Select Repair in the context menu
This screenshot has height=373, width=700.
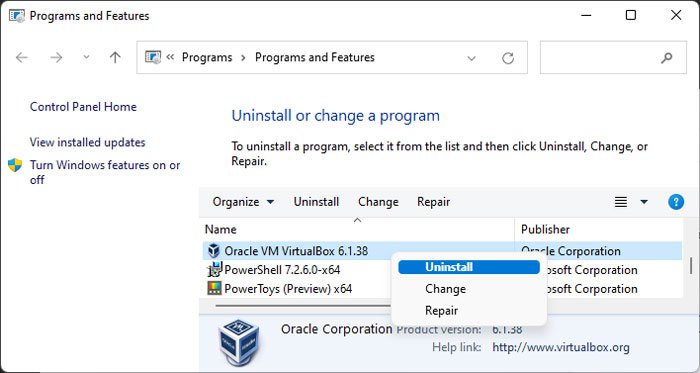click(x=441, y=311)
